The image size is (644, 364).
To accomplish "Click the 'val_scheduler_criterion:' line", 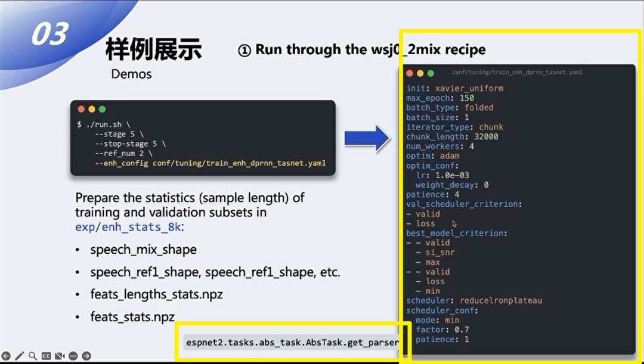I will pyautogui.click(x=464, y=204).
